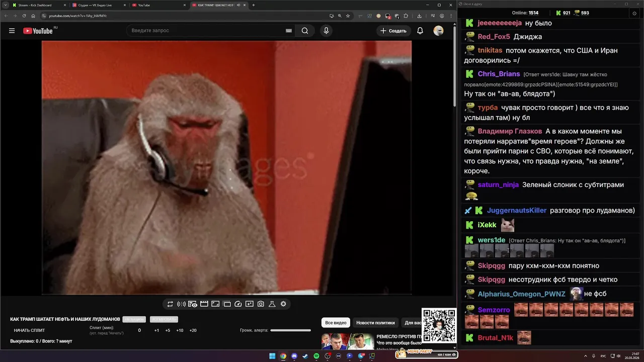Click the YouTube search magnifier button
The width and height of the screenshot is (644, 362).
click(x=305, y=31)
